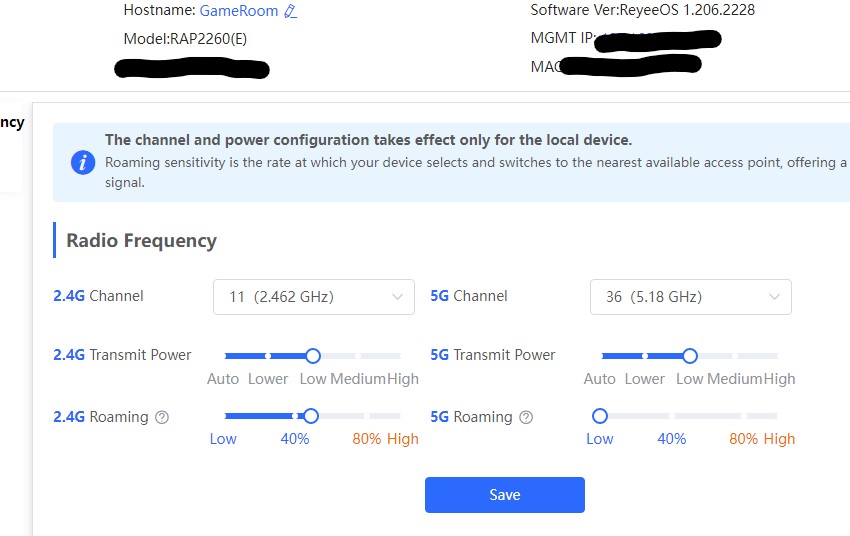Click the 5G Channel dropdown chevron arrow
The width and height of the screenshot is (850, 536).
(x=774, y=297)
